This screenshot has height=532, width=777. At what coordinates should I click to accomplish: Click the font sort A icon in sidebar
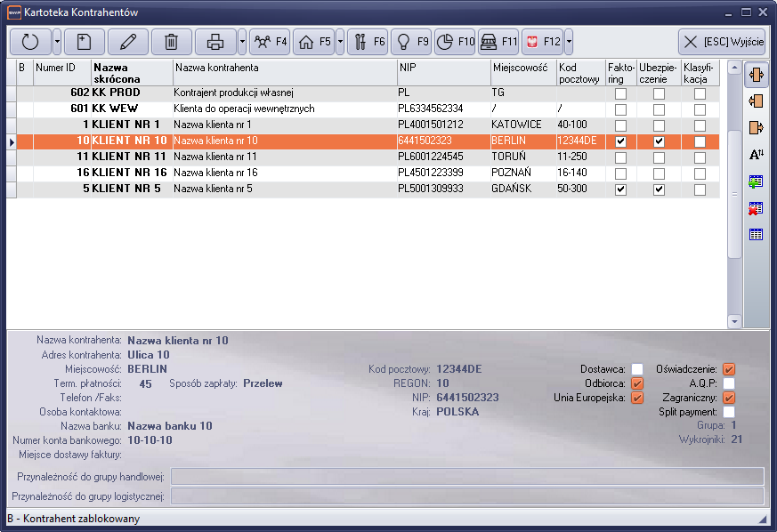(x=756, y=155)
